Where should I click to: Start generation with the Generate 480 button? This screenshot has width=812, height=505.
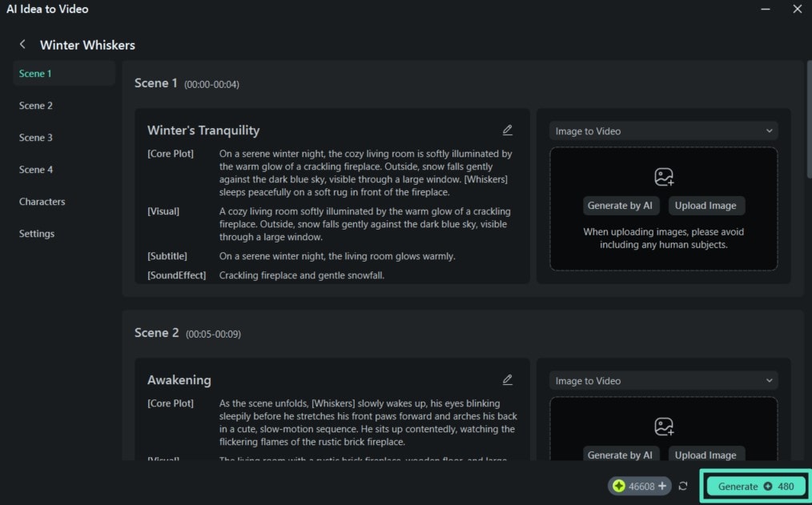click(x=756, y=487)
